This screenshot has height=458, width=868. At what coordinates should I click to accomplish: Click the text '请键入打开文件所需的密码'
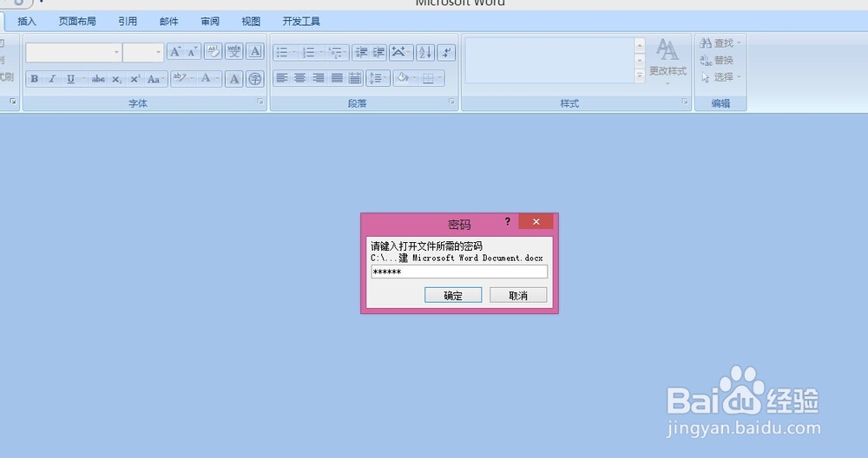tap(426, 246)
